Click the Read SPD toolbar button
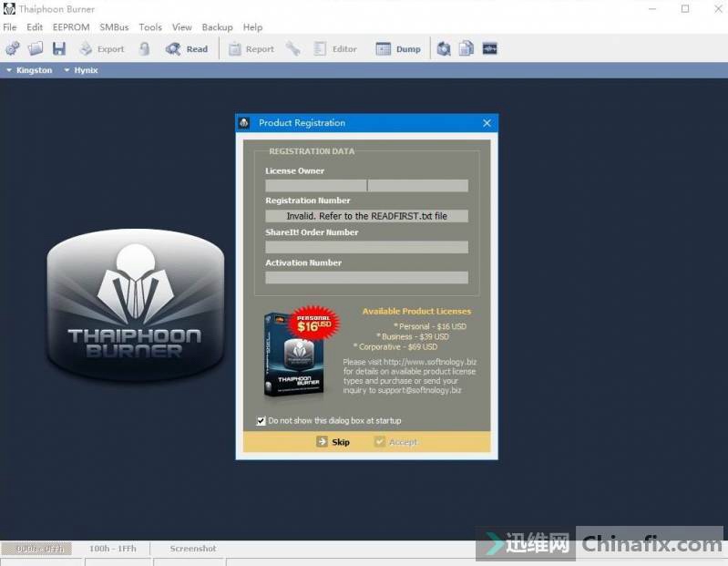This screenshot has width=728, height=566. [x=187, y=49]
